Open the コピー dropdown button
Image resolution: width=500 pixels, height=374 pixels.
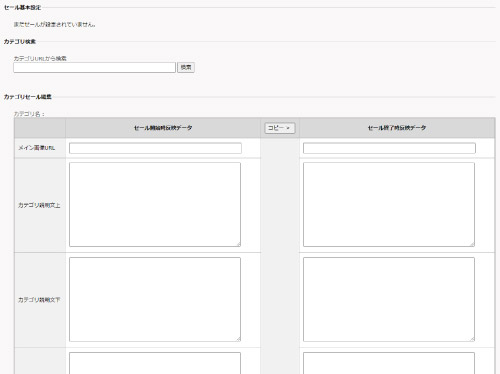click(280, 128)
